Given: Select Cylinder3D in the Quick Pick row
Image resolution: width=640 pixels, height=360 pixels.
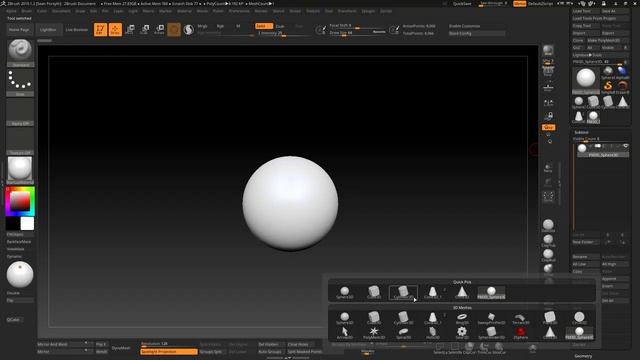Looking at the screenshot, I should tap(403, 292).
